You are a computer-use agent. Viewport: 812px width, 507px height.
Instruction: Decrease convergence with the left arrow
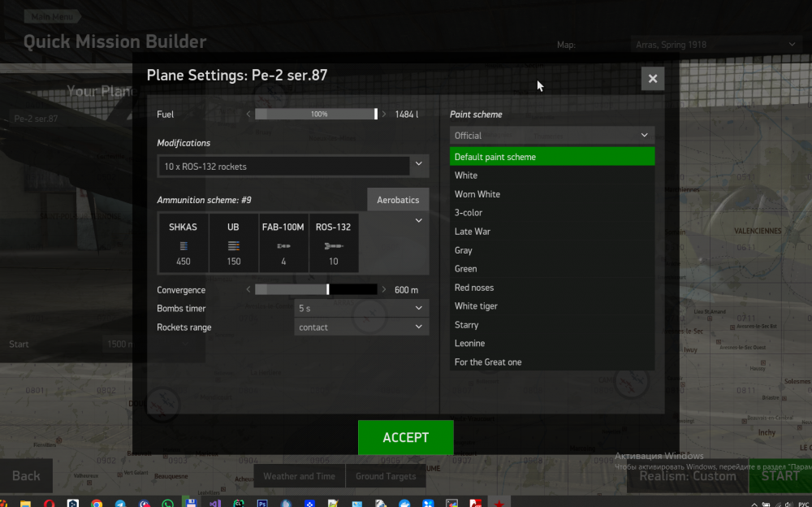tap(248, 290)
